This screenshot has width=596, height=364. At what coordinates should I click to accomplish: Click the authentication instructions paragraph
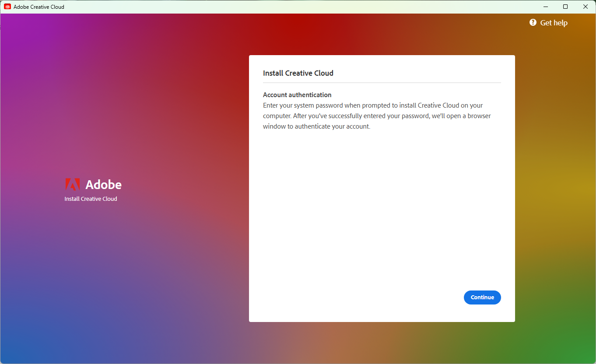[x=377, y=115]
